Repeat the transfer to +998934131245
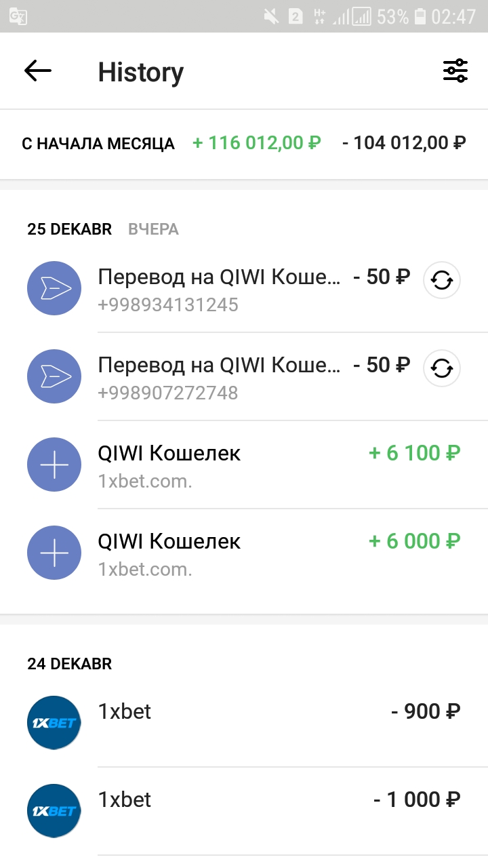Viewport: 488px width, 868px height. (442, 280)
